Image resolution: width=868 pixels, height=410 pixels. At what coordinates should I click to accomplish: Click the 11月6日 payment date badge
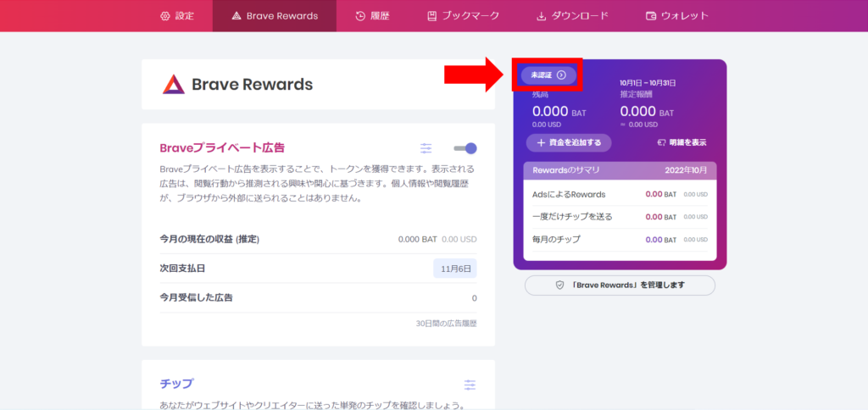[x=455, y=269]
